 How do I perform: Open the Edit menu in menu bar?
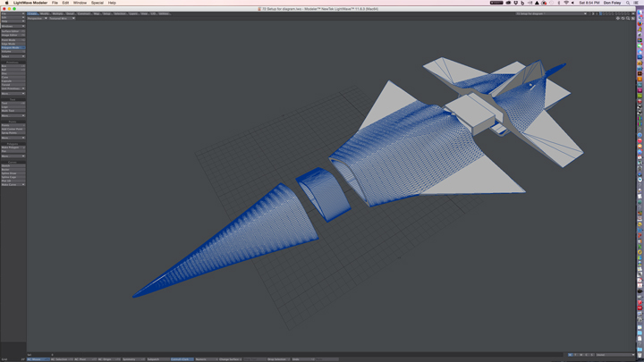click(x=65, y=3)
